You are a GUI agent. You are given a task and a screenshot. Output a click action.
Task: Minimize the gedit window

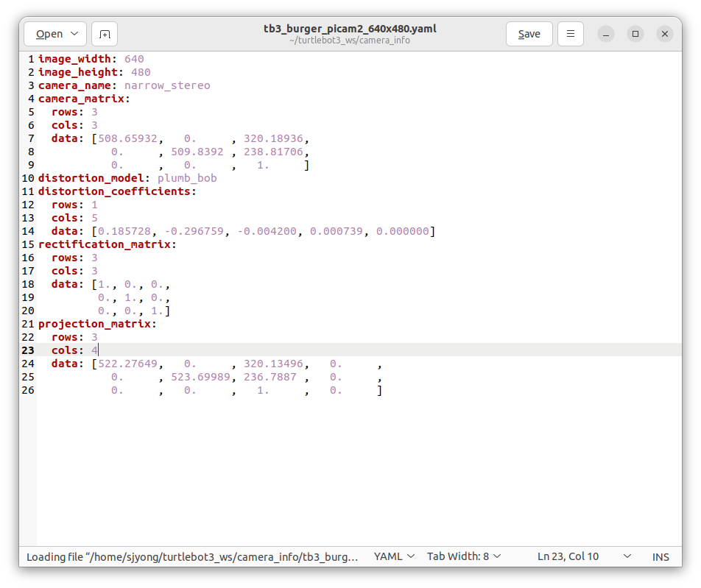[606, 34]
